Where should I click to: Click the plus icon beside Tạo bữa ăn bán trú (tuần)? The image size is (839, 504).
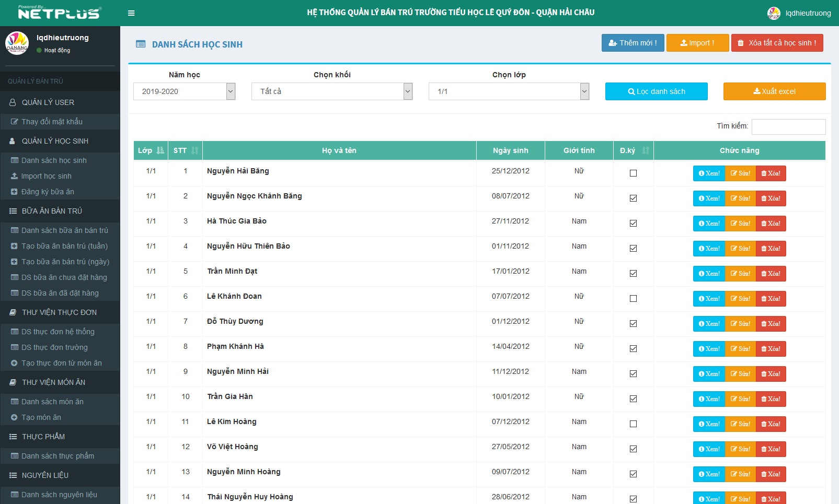[15, 246]
